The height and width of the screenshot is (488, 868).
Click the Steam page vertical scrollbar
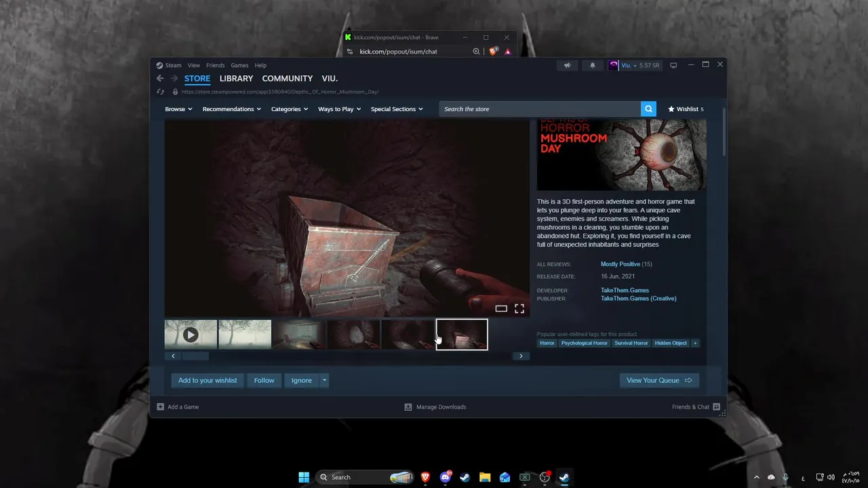[x=724, y=131]
